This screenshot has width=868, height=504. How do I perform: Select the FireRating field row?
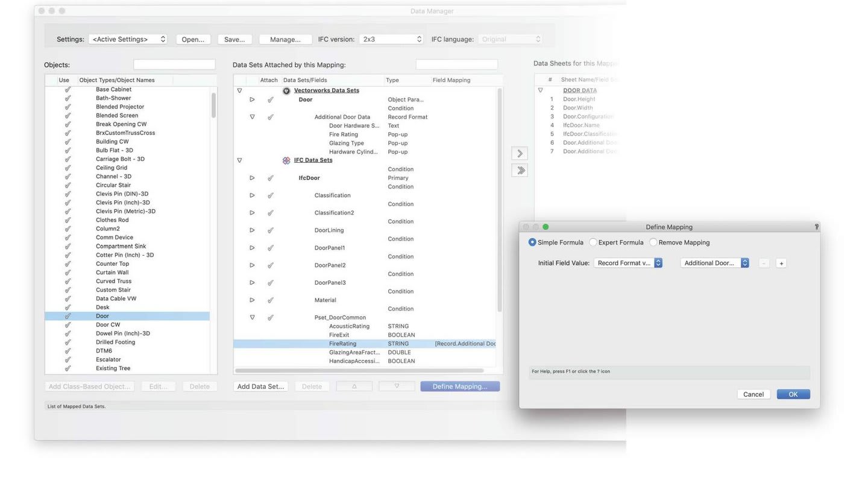point(342,344)
